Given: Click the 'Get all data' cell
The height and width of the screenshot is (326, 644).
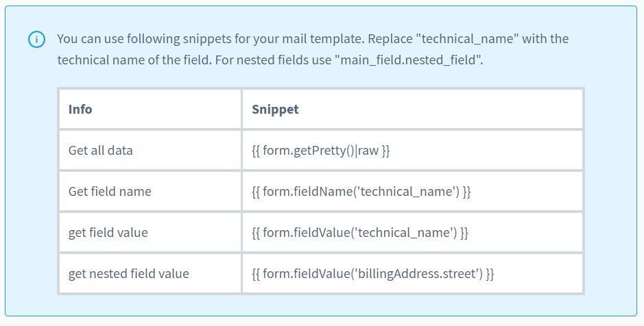Looking at the screenshot, I should coord(101,151).
